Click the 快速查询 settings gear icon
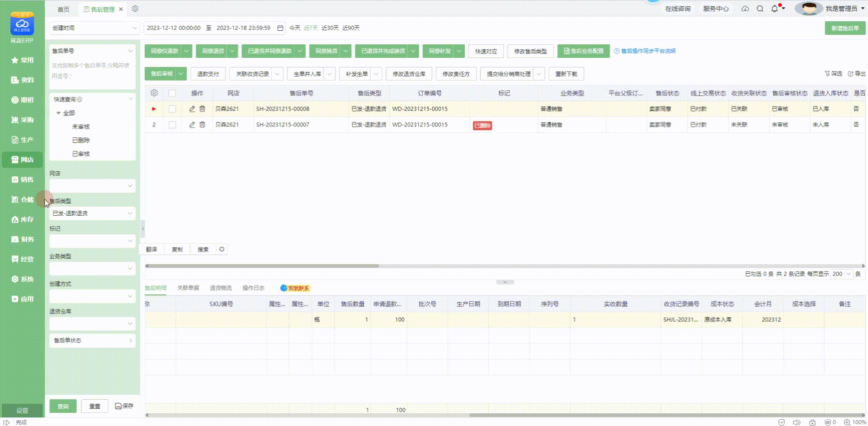868x426 pixels. click(80, 99)
